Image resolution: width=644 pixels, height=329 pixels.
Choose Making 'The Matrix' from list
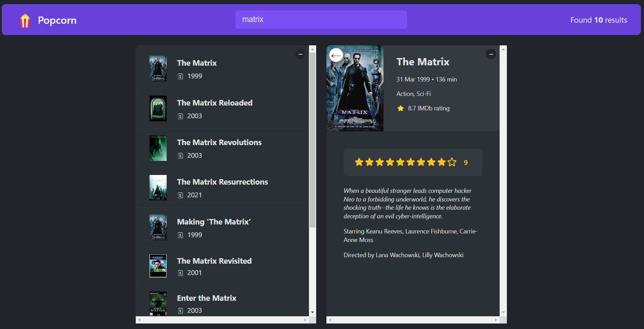(x=213, y=222)
